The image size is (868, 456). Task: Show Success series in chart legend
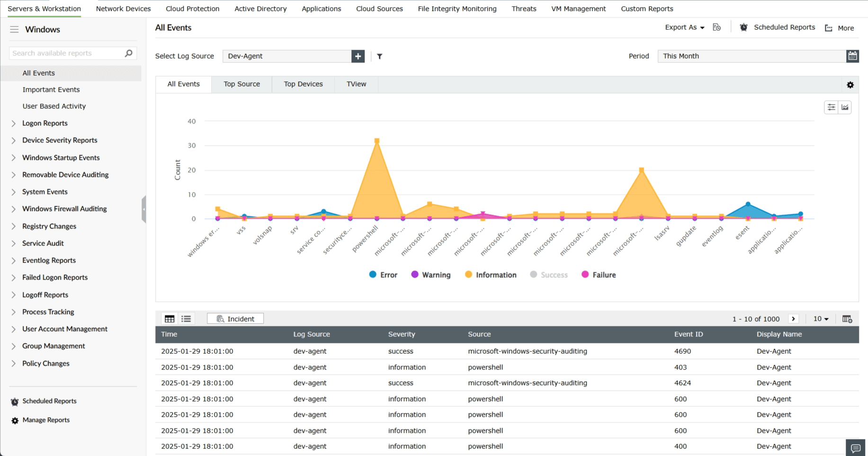click(x=548, y=275)
